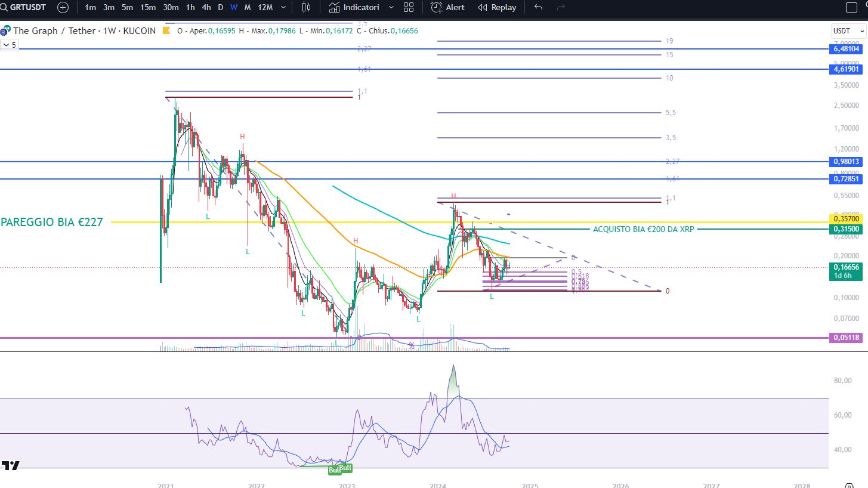The height and width of the screenshot is (488, 868).
Task: Click the 2023 label on time axis
Action: [347, 486]
